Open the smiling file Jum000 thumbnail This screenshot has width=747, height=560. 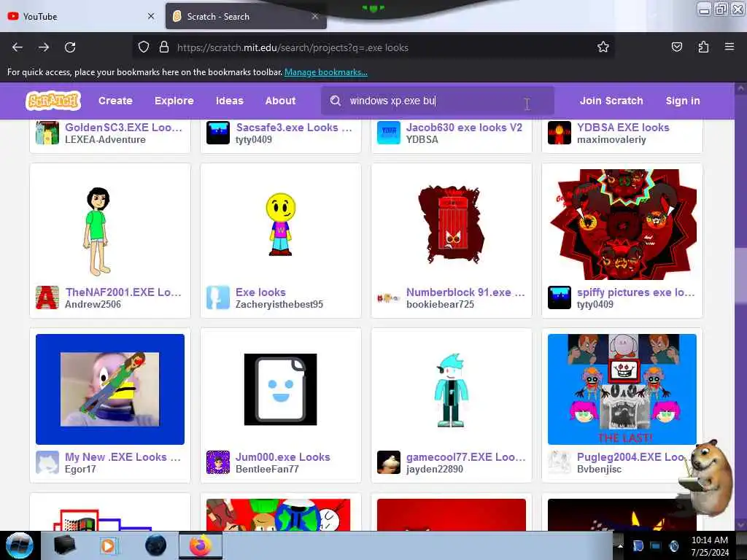pos(281,389)
